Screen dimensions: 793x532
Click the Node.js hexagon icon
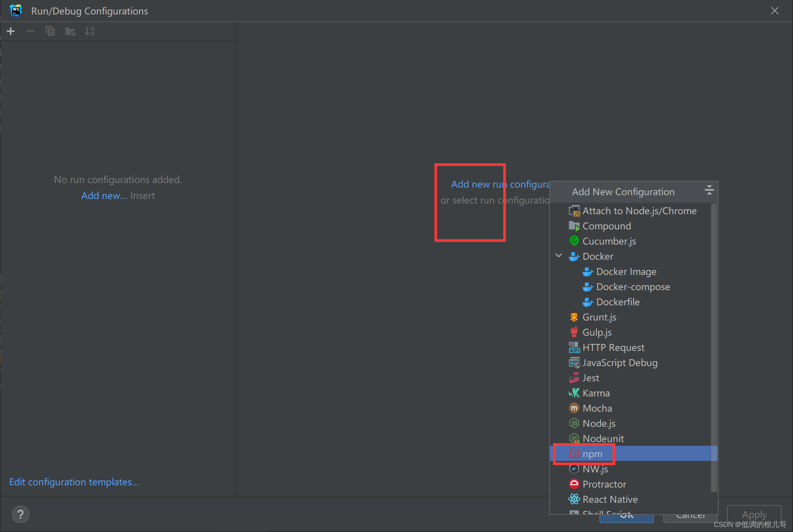pos(574,423)
